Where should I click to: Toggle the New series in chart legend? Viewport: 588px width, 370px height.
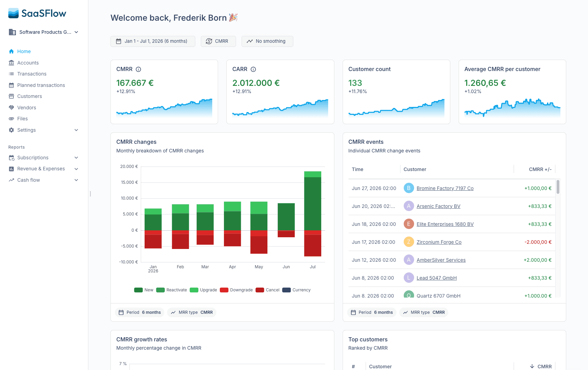point(144,290)
